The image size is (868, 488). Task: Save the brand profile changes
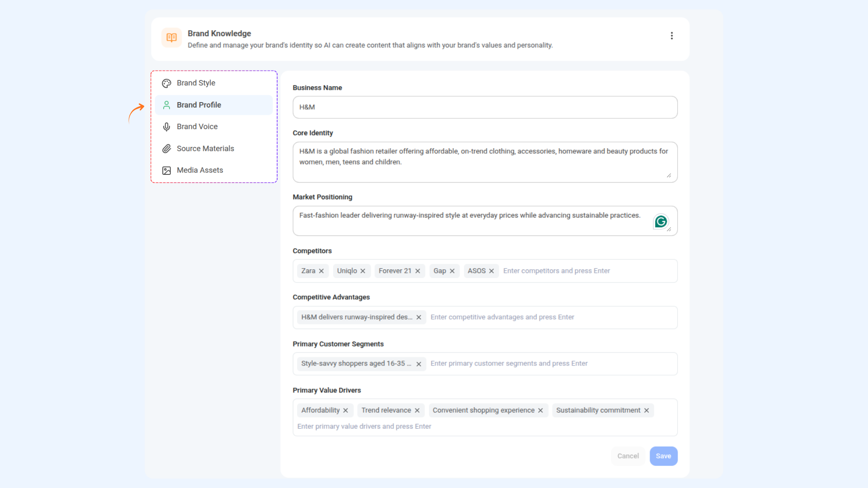point(663,456)
